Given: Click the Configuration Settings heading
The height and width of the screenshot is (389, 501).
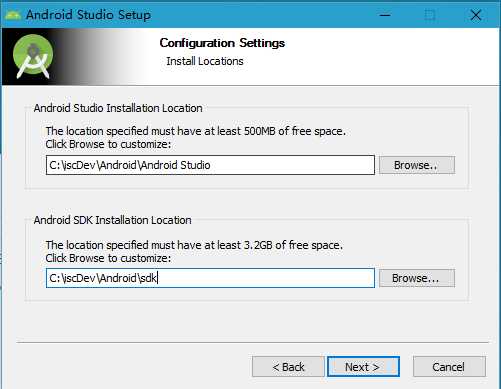Looking at the screenshot, I should coord(222,43).
